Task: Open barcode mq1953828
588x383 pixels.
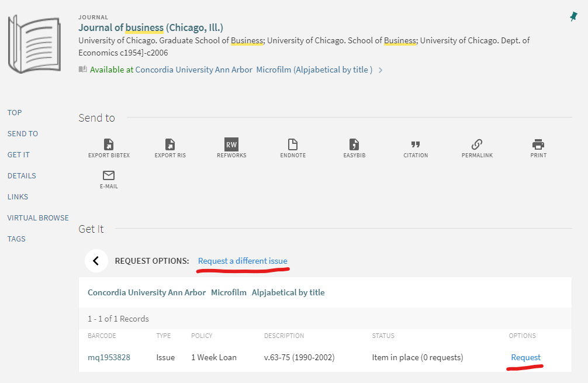Action: point(109,357)
